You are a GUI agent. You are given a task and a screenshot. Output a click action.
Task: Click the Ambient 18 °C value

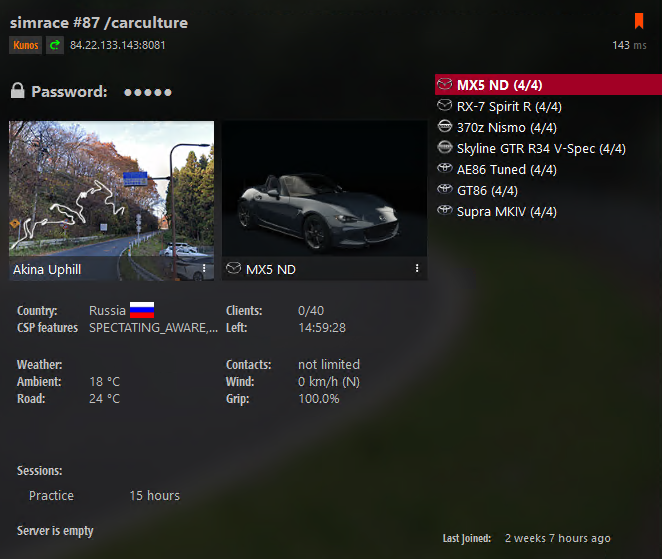(x=104, y=382)
